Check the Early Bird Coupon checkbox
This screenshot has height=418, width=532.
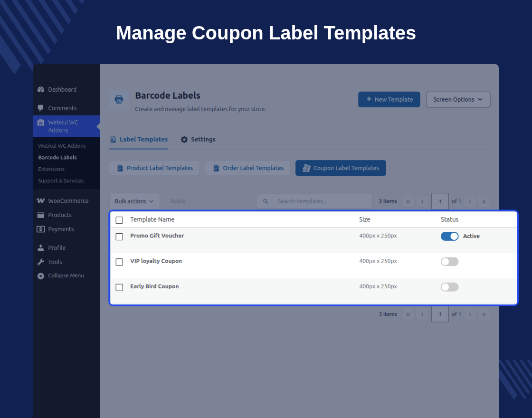tap(119, 287)
